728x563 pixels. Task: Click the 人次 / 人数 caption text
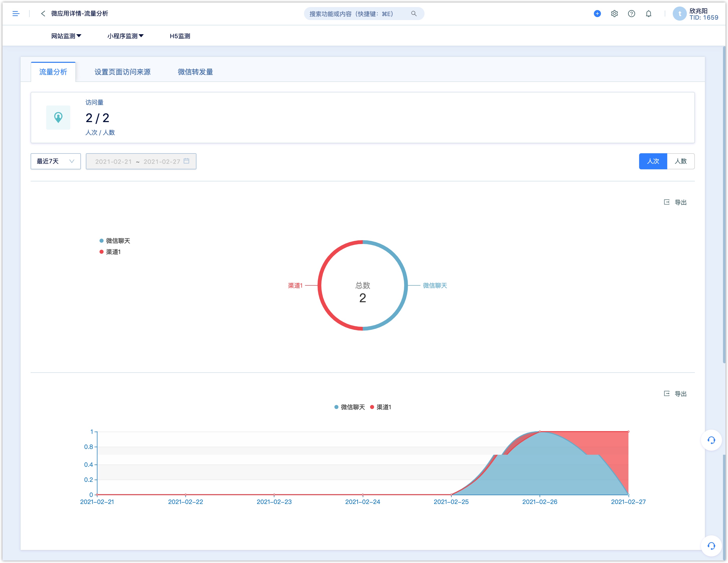[x=100, y=132]
